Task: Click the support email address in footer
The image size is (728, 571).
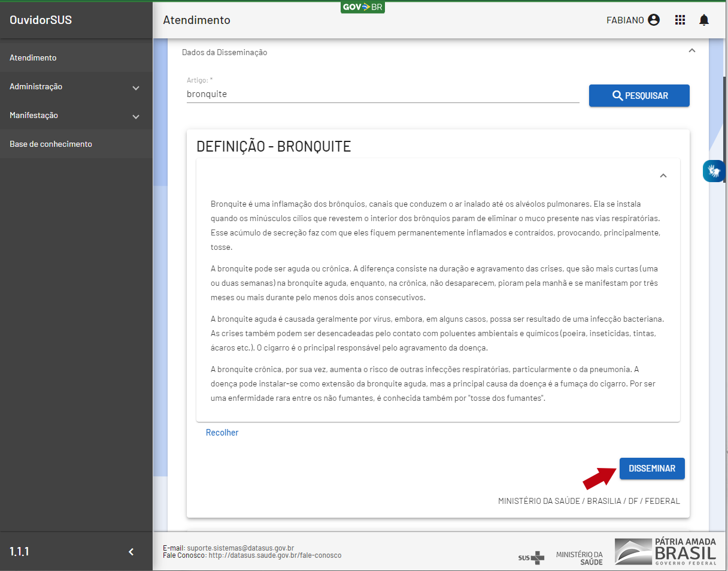Action: point(240,548)
